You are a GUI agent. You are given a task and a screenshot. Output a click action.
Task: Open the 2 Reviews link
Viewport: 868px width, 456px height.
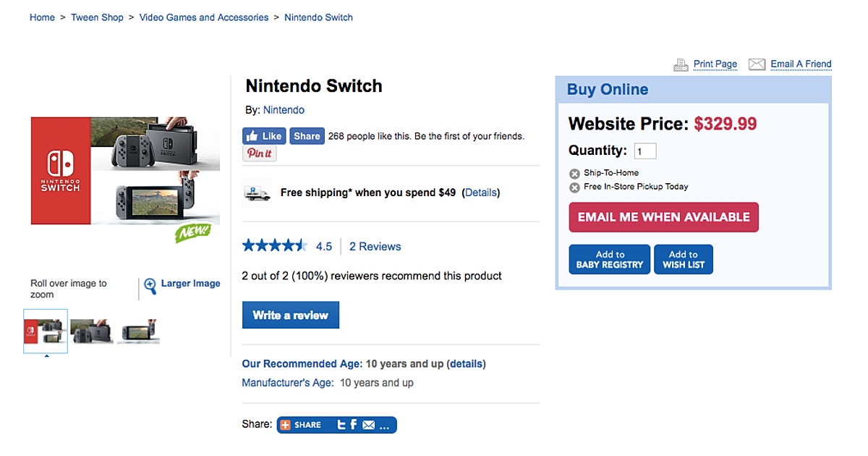pos(375,246)
